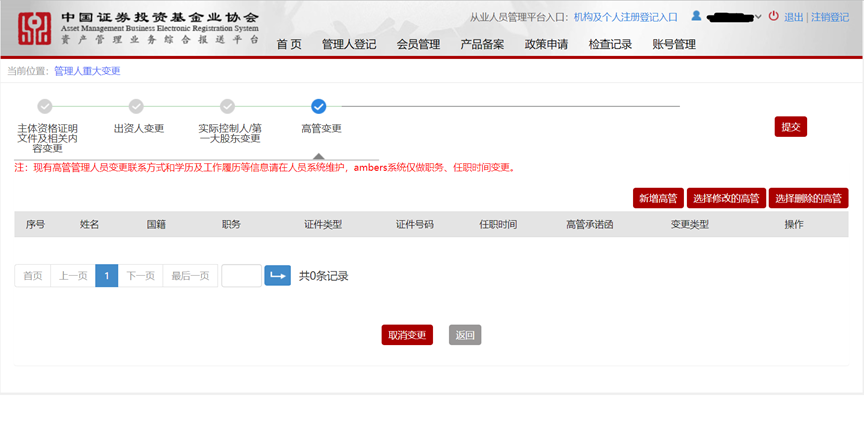The width and height of the screenshot is (864, 421).
Task: Click the blue 高管变更 step circle
Action: point(318,106)
